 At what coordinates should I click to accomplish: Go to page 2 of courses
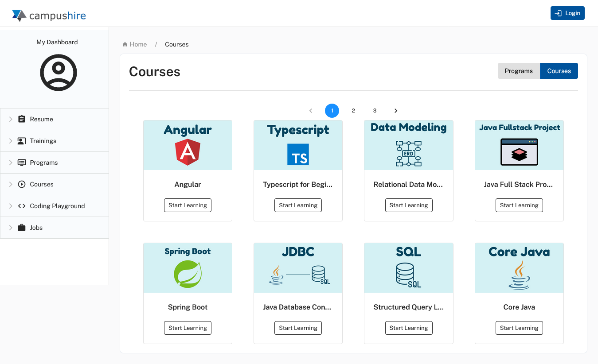coord(353,111)
